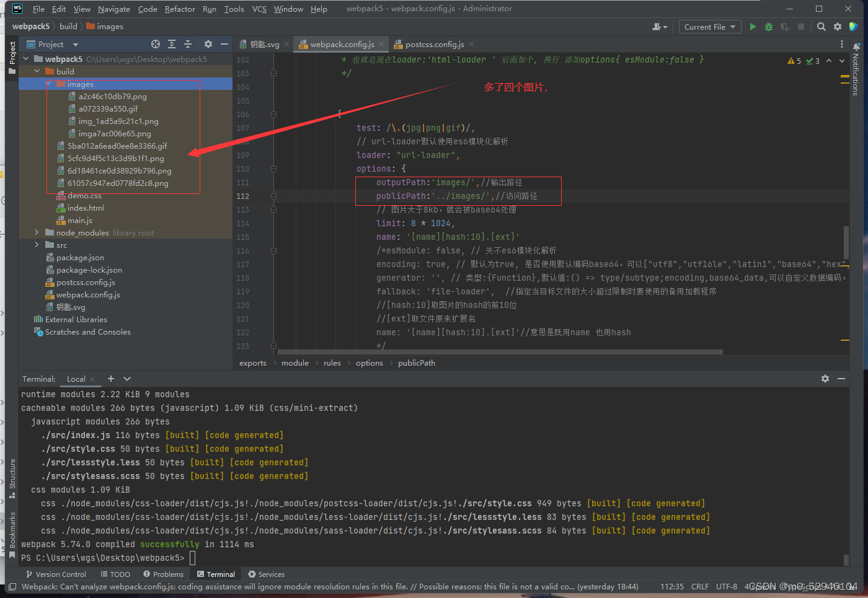Open terminal new-session dropdown chevron

(127, 379)
